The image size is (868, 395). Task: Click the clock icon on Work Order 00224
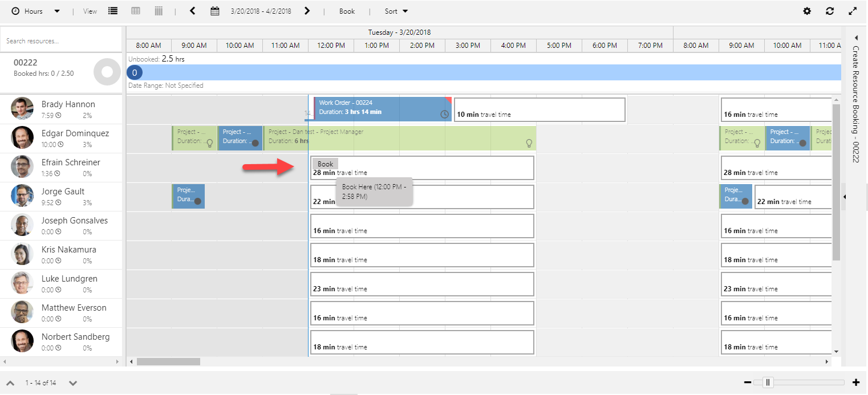coord(444,115)
